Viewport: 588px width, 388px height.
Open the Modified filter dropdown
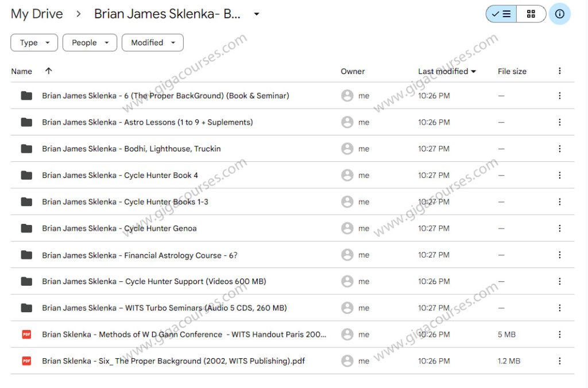[153, 42]
